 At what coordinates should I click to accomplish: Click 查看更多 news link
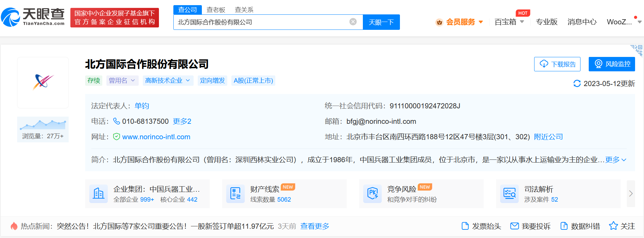[x=315, y=226]
